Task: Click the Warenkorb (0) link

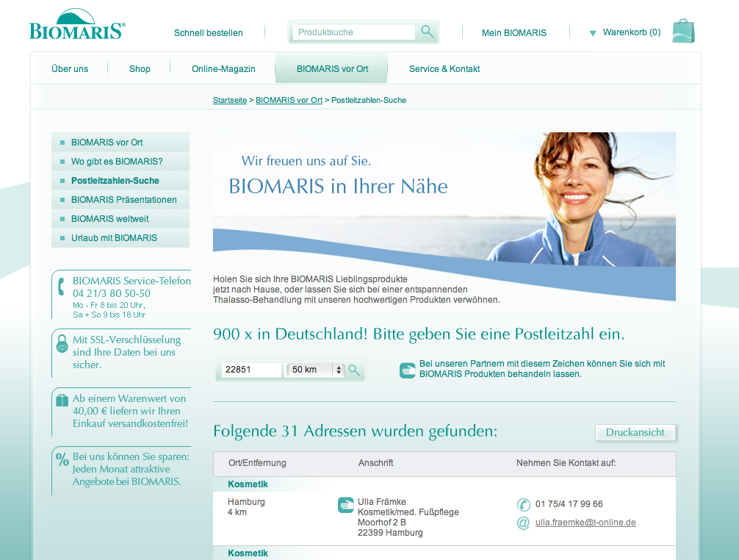Action: (x=632, y=32)
